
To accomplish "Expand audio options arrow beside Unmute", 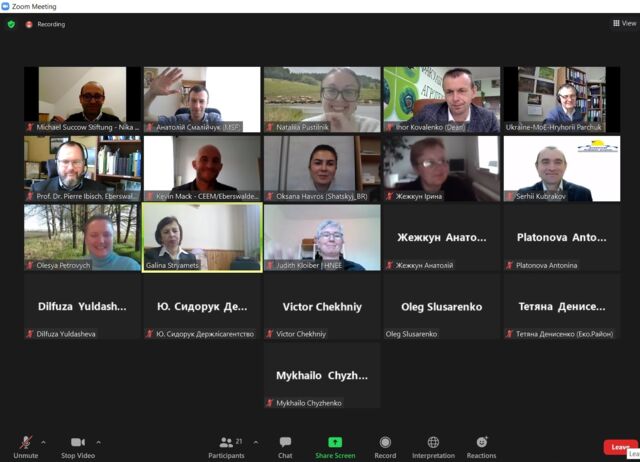I will pyautogui.click(x=43, y=442).
